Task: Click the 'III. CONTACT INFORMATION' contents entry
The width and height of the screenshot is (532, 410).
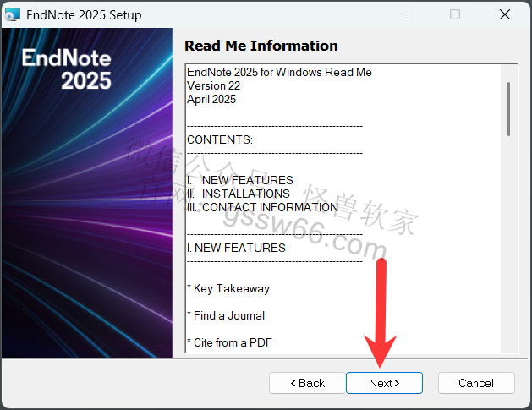Action: coord(262,207)
